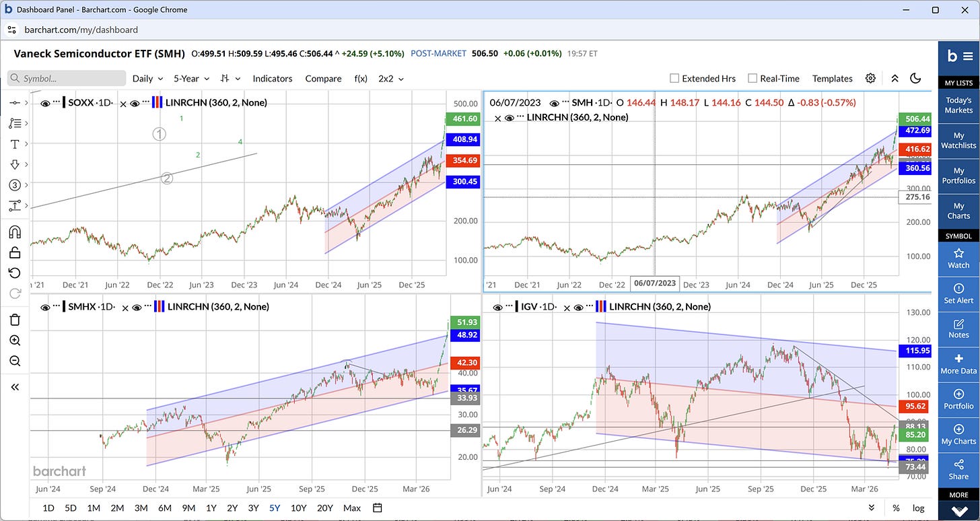Screen dimensions: 980x521
Task: Open the Daily frequency dropdown
Action: pos(148,78)
